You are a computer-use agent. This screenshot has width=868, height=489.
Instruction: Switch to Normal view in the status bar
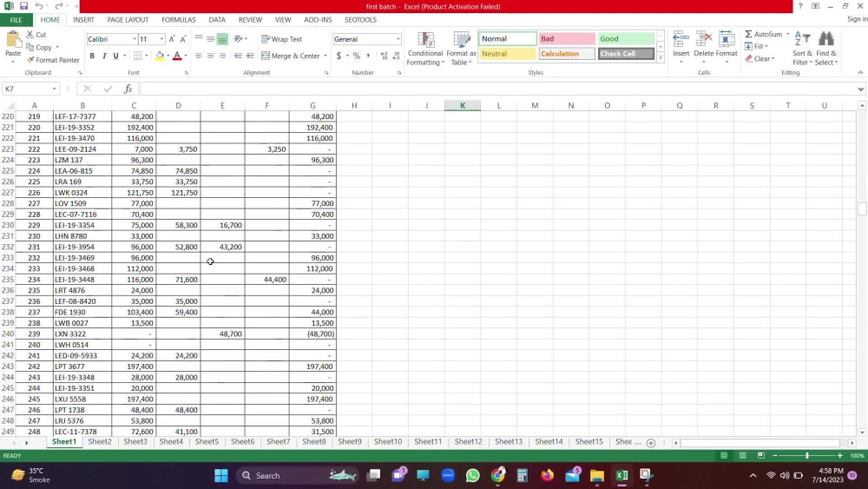724,455
